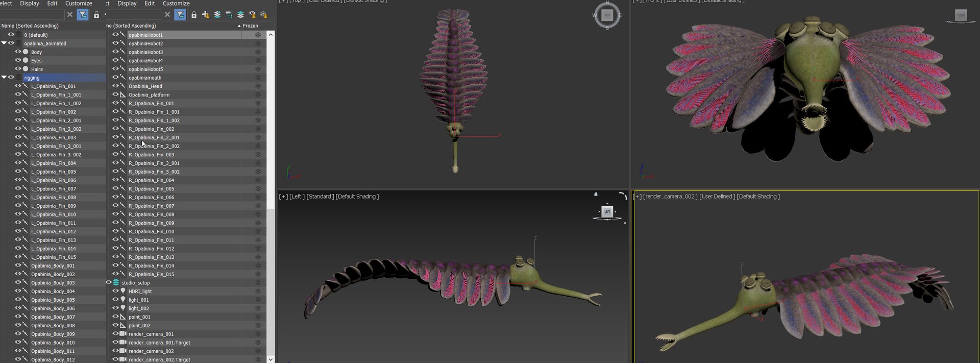The width and height of the screenshot is (980, 363).
Task: Toggle visibility of the studio_setup layer
Action: [x=109, y=282]
